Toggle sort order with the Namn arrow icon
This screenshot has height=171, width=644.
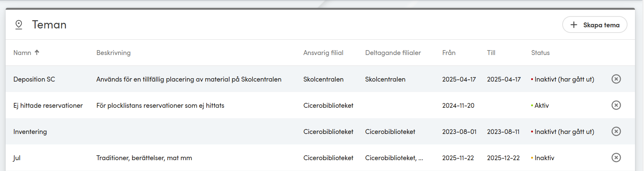pyautogui.click(x=37, y=52)
